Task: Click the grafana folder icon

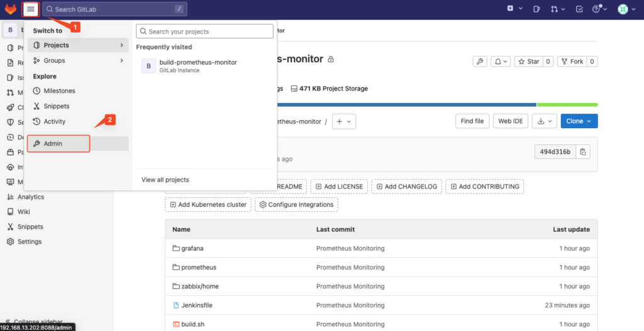Action: [x=176, y=248]
